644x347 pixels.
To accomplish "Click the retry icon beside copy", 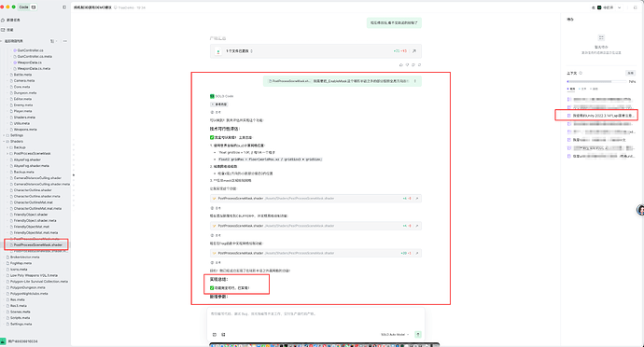I will click(419, 65).
